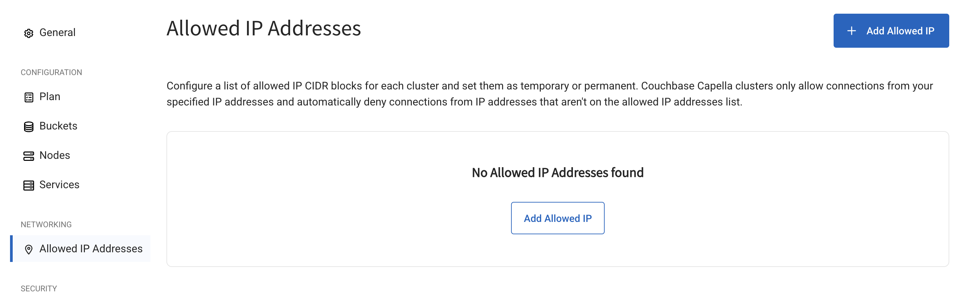The image size is (980, 305).
Task: Open the General settings page
Action: (57, 33)
